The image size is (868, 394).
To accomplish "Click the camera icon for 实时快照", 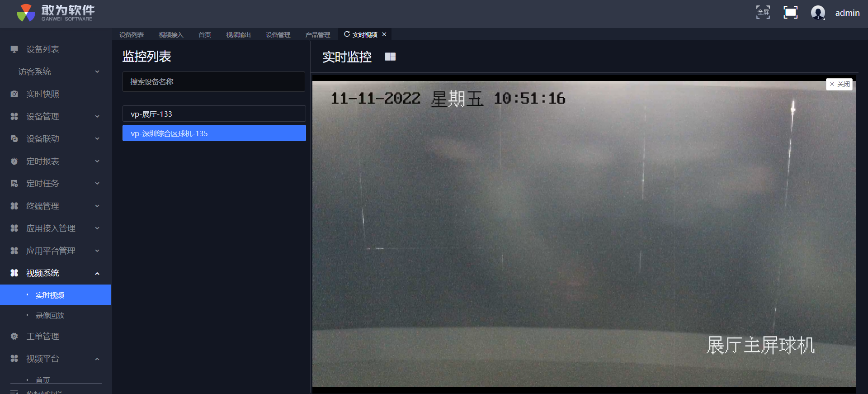I will click(x=14, y=94).
